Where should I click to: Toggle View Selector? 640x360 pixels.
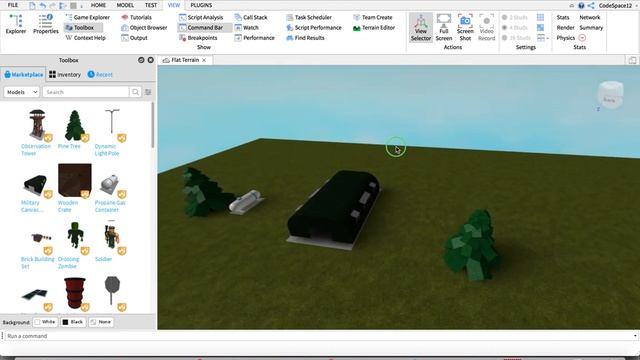click(x=421, y=27)
